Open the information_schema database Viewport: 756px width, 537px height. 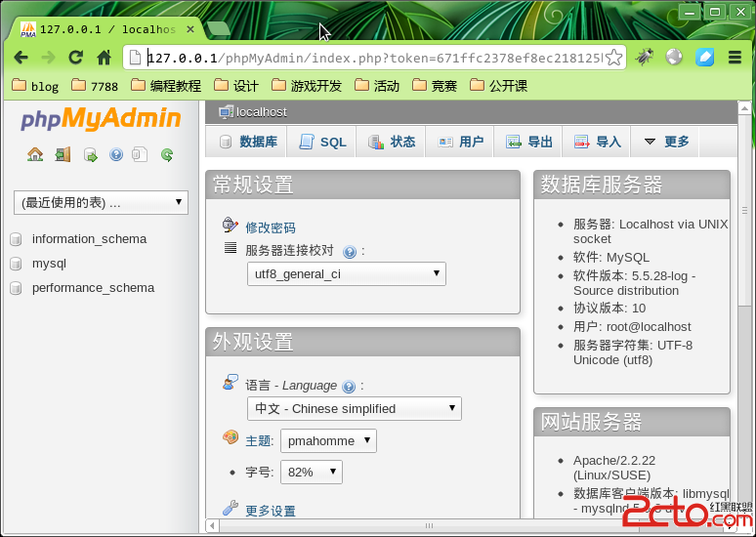pos(89,239)
